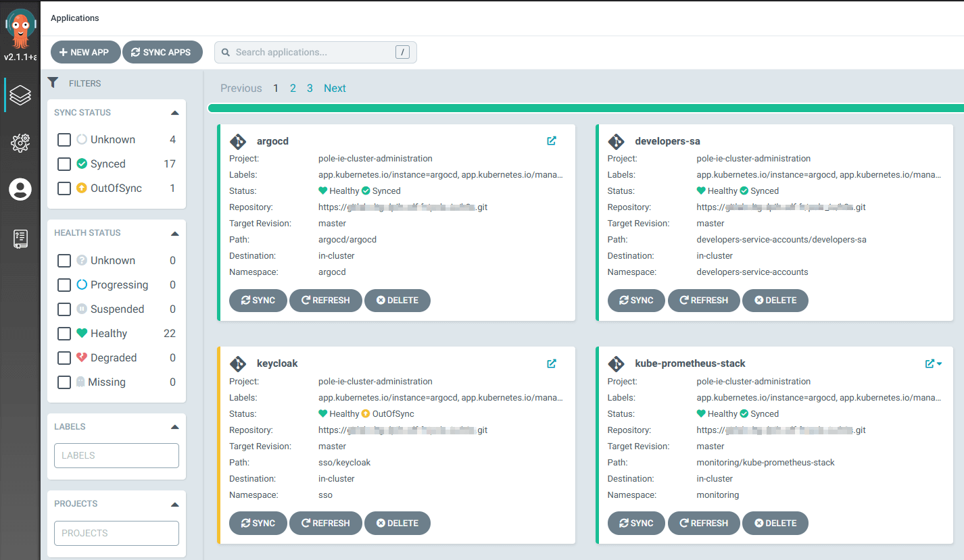Open external link icon on kube-prometheus-stack card

point(930,363)
